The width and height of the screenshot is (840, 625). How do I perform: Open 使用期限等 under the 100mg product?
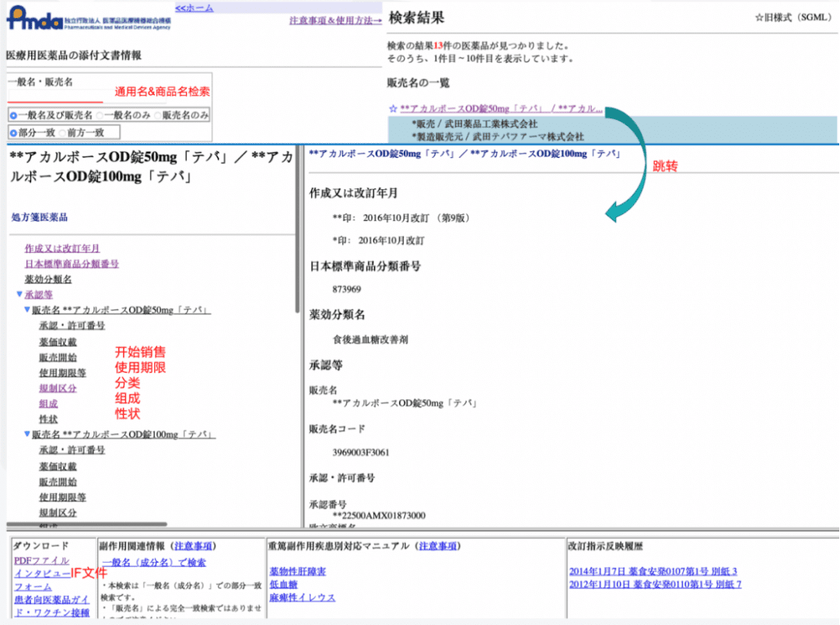click(x=62, y=497)
